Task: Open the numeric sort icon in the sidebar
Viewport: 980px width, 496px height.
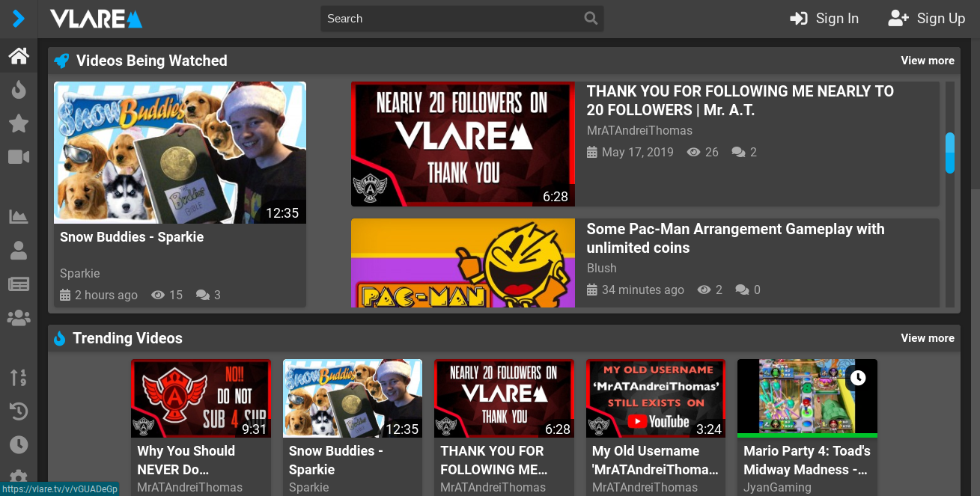Action: point(19,377)
